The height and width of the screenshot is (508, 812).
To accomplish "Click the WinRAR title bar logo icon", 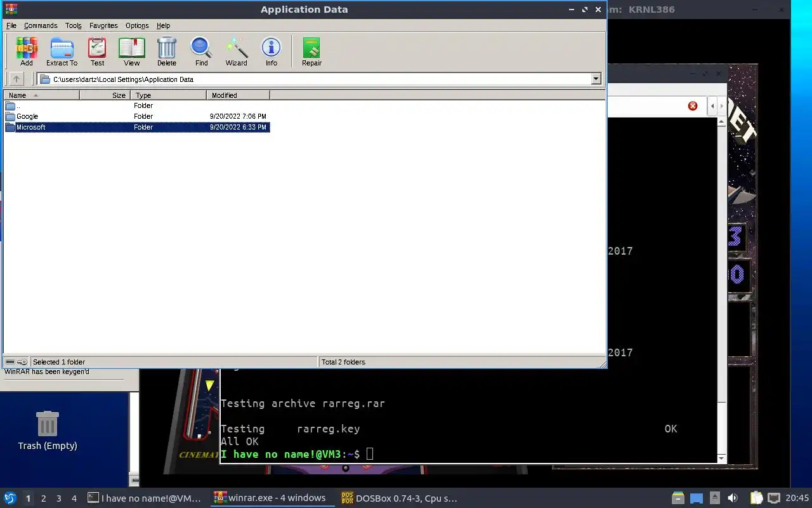I will click(x=11, y=9).
